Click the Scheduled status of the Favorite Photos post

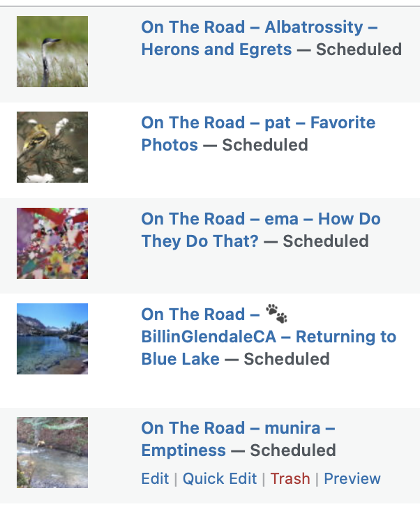(264, 146)
